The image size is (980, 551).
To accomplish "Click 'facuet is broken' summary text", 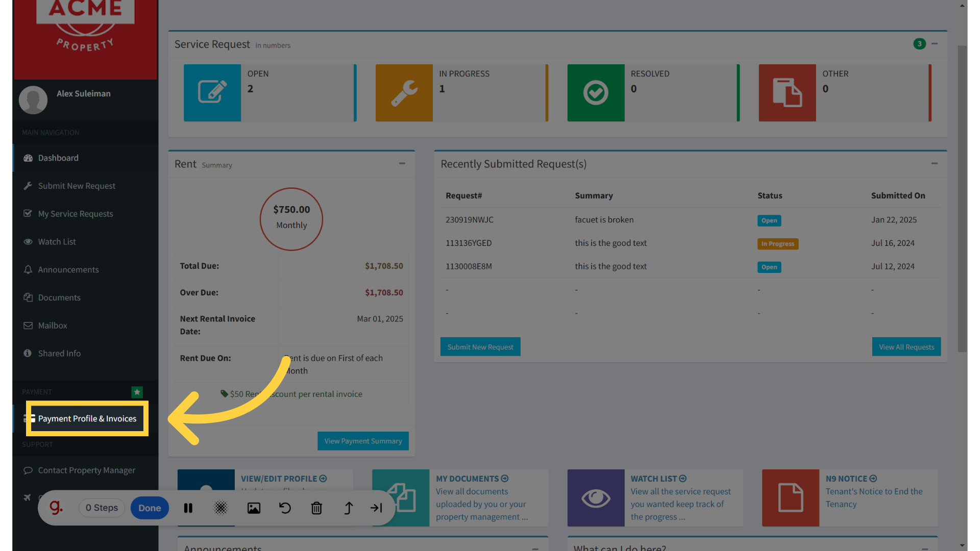I will [x=604, y=220].
